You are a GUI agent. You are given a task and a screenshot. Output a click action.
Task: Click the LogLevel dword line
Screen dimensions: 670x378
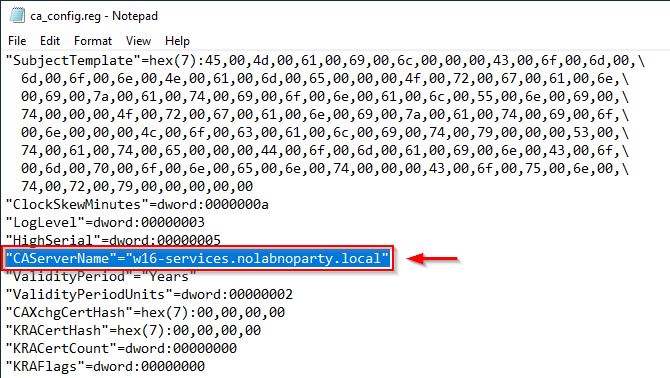click(105, 223)
